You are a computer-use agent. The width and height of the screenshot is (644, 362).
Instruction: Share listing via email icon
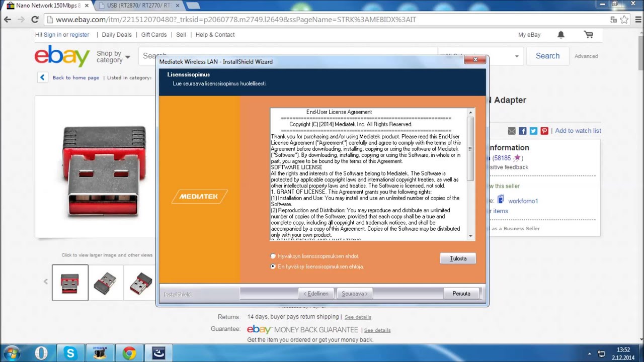point(512,131)
